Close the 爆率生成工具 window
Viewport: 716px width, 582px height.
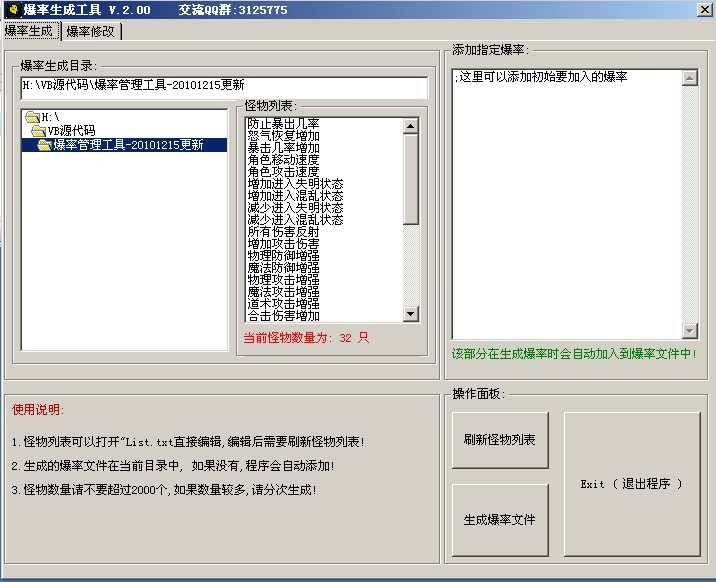(703, 10)
